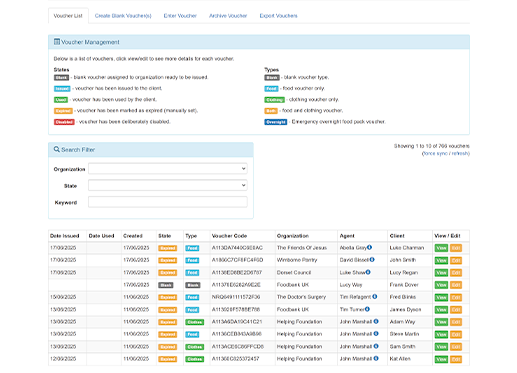Open the Enter Voucher tab

180,16
